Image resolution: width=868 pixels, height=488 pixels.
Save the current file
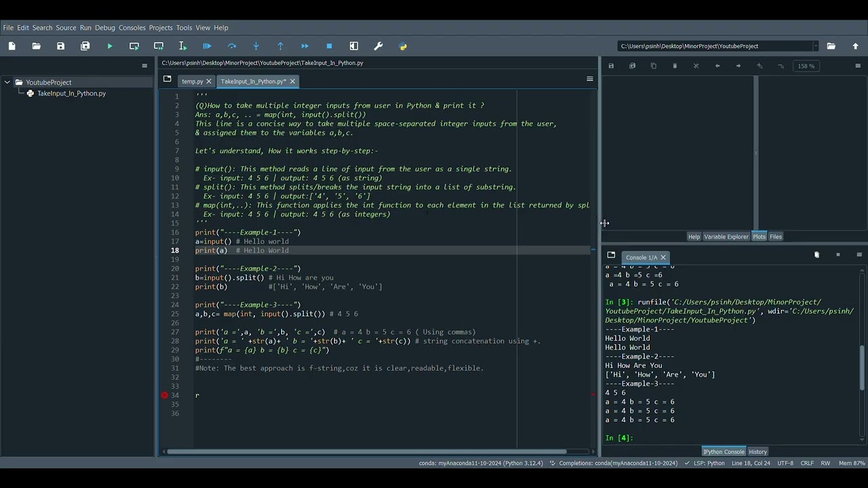point(61,46)
